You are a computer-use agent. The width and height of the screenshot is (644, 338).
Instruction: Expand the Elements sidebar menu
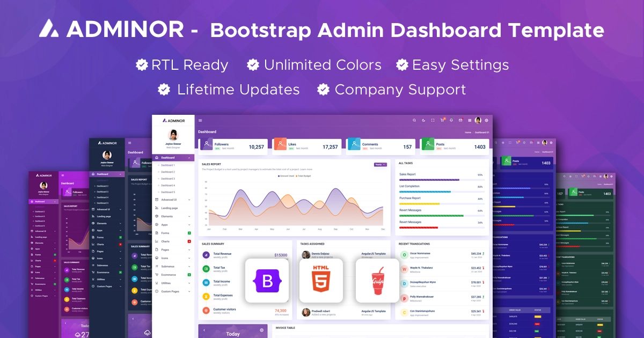173,216
